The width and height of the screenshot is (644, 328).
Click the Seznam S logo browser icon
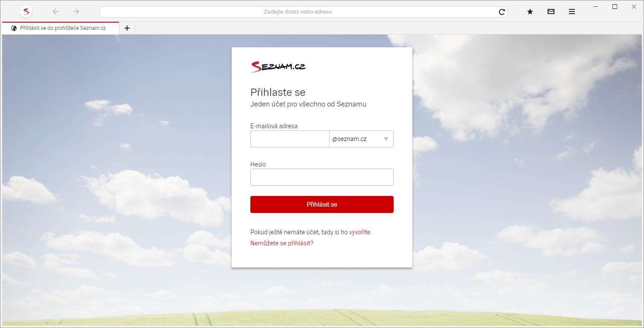(x=26, y=12)
